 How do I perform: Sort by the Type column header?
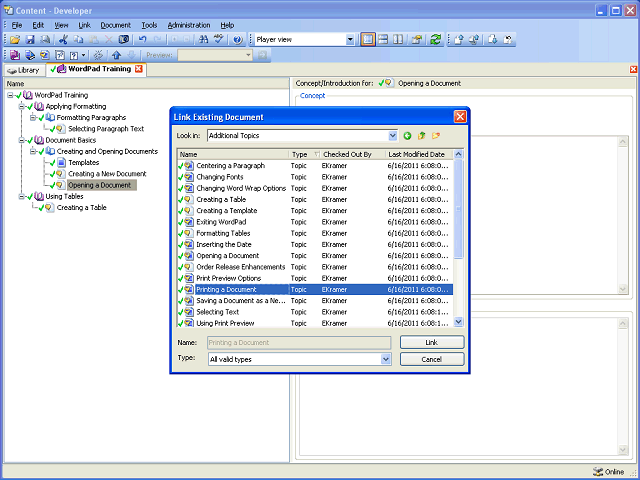point(304,154)
